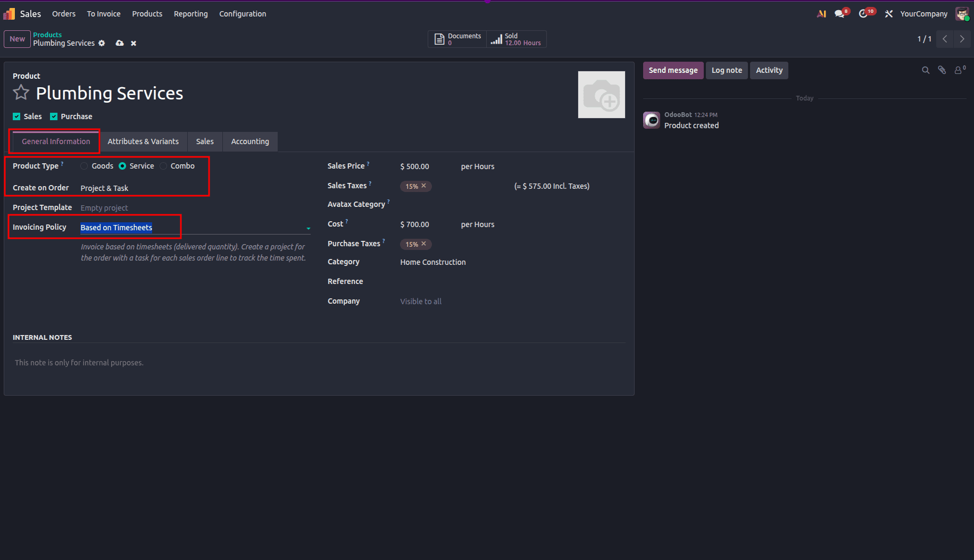This screenshot has width=974, height=560.
Task: Open the AI assistant icon in top bar
Action: pos(821,14)
